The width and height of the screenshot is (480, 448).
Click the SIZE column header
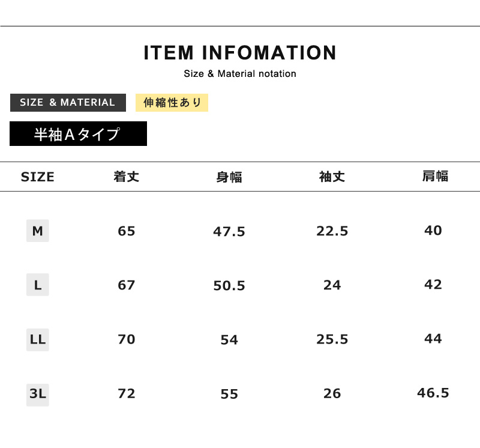pos(37,177)
